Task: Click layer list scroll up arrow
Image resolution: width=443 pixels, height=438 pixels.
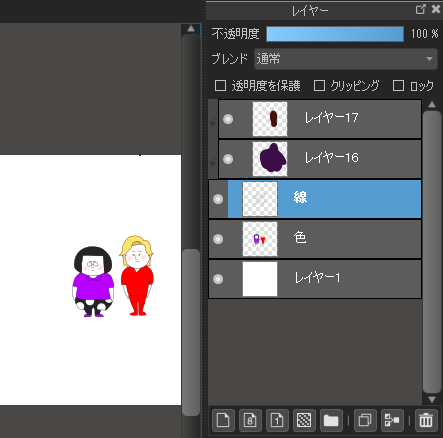Action: (x=432, y=104)
